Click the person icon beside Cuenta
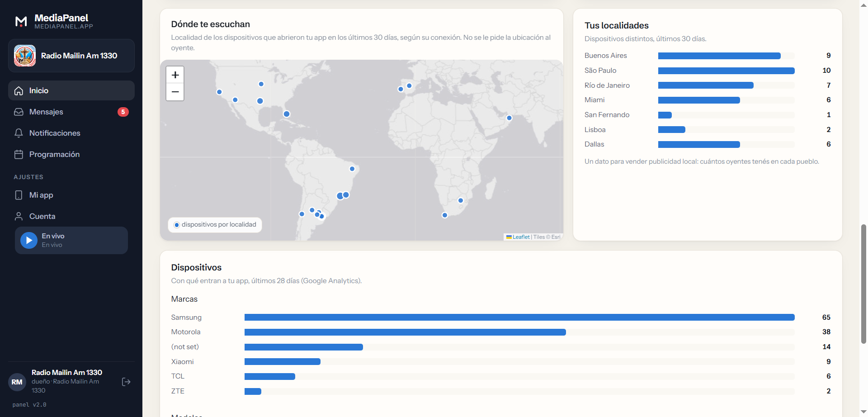Image resolution: width=868 pixels, height=417 pixels. click(x=19, y=216)
